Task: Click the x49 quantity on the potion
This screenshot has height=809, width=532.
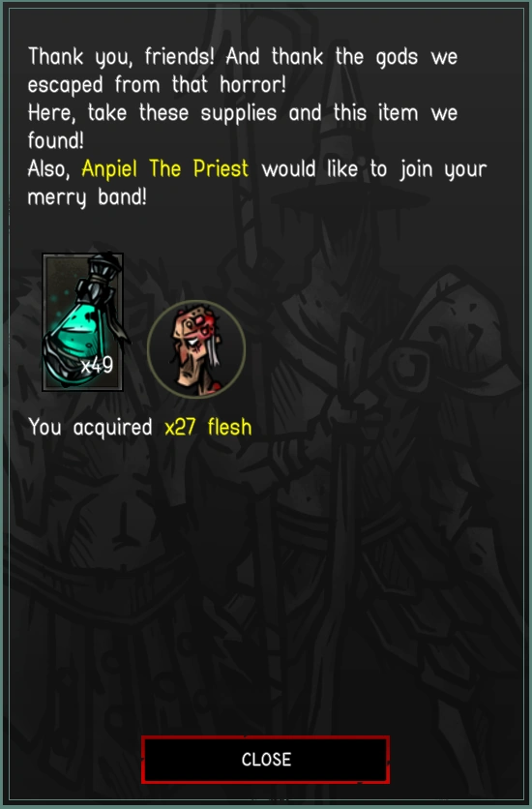Action: point(97,365)
